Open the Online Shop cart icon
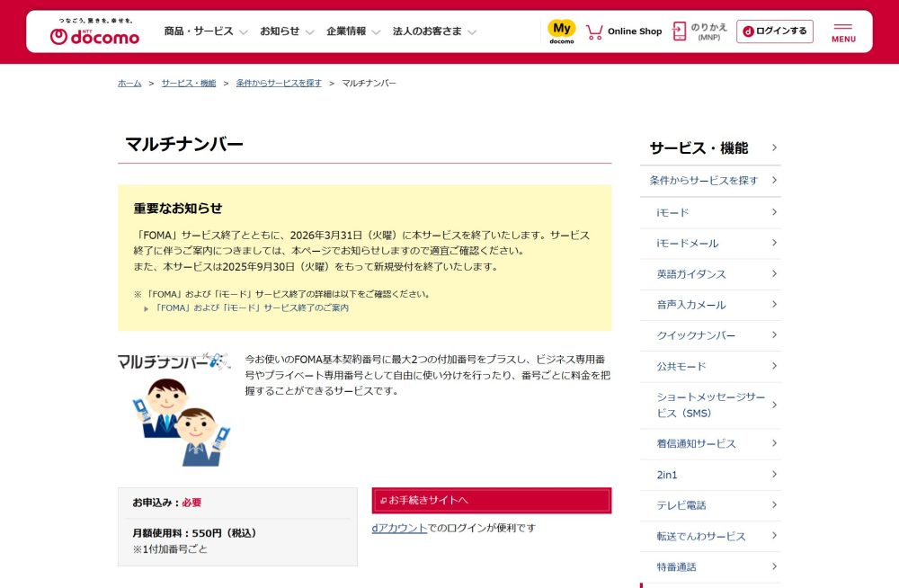Image resolution: width=899 pixels, height=588 pixels. 594,31
